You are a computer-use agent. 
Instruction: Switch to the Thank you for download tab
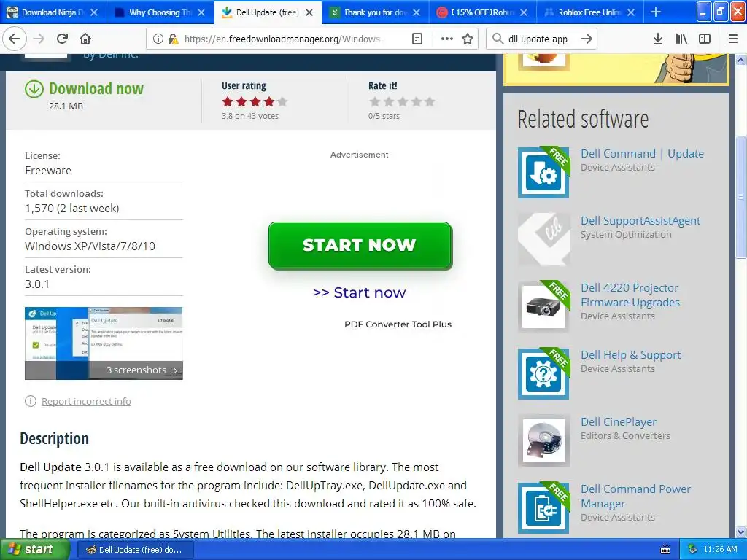click(x=376, y=12)
